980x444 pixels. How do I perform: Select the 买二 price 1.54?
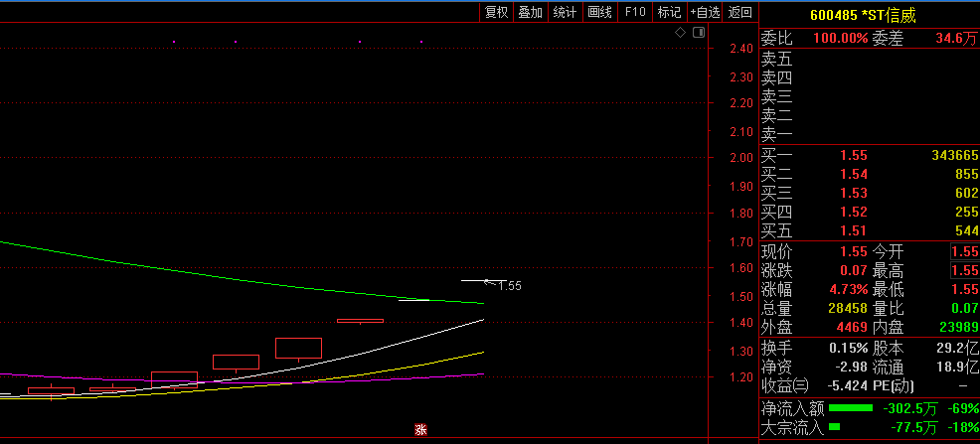(853, 174)
